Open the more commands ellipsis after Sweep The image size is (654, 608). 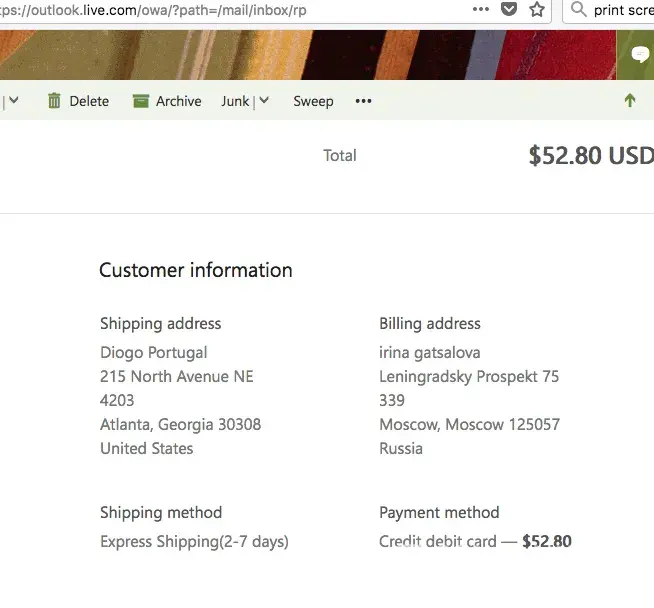tap(363, 101)
